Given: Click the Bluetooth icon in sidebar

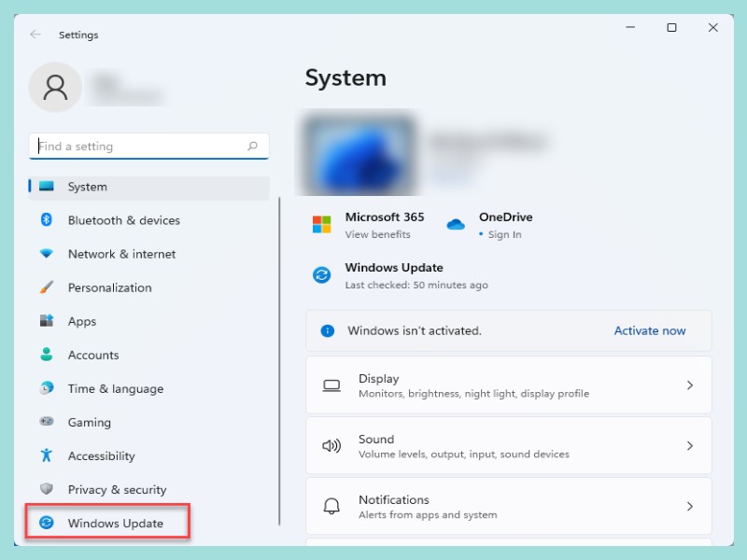Looking at the screenshot, I should click(x=46, y=219).
